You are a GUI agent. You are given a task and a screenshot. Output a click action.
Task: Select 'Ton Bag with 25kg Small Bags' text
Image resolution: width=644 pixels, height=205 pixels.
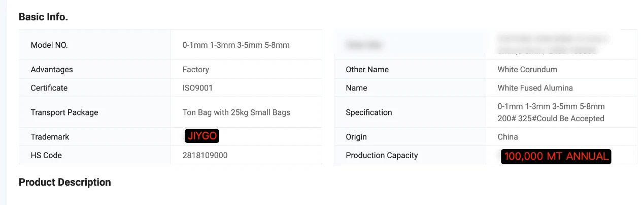pyautogui.click(x=236, y=112)
